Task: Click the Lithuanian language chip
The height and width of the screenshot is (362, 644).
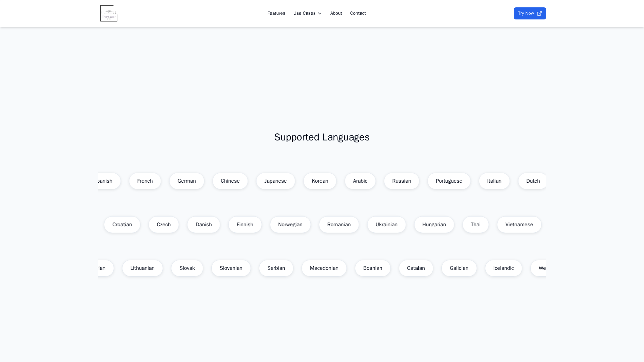Action: pos(142,268)
